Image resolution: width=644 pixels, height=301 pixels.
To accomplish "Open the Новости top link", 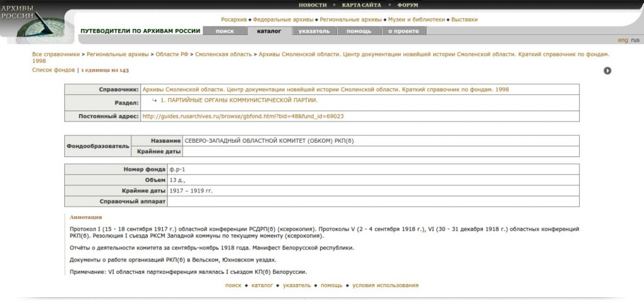I will (313, 5).
